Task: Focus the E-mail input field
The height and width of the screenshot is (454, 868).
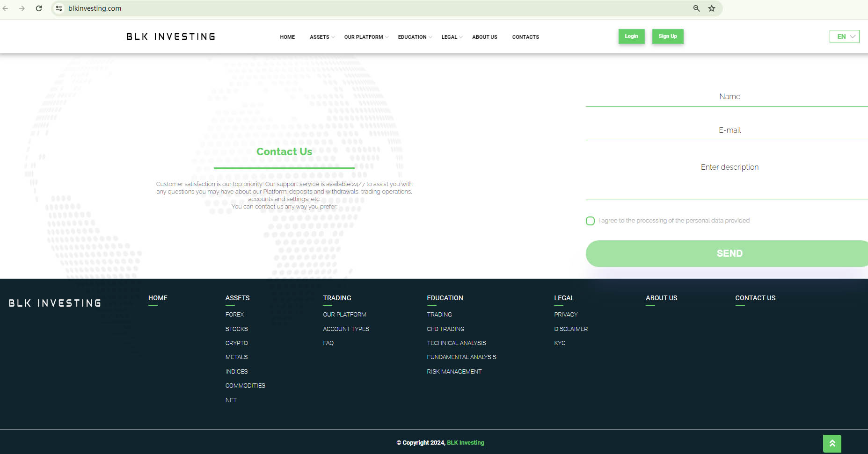Action: pos(727,130)
